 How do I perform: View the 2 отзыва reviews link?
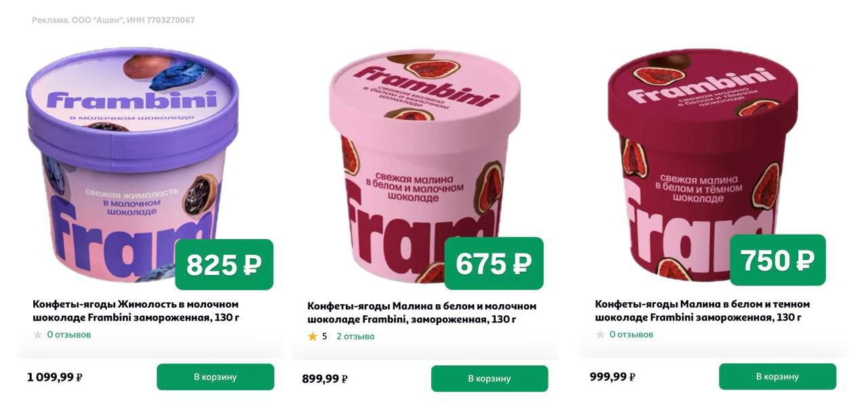(355, 336)
